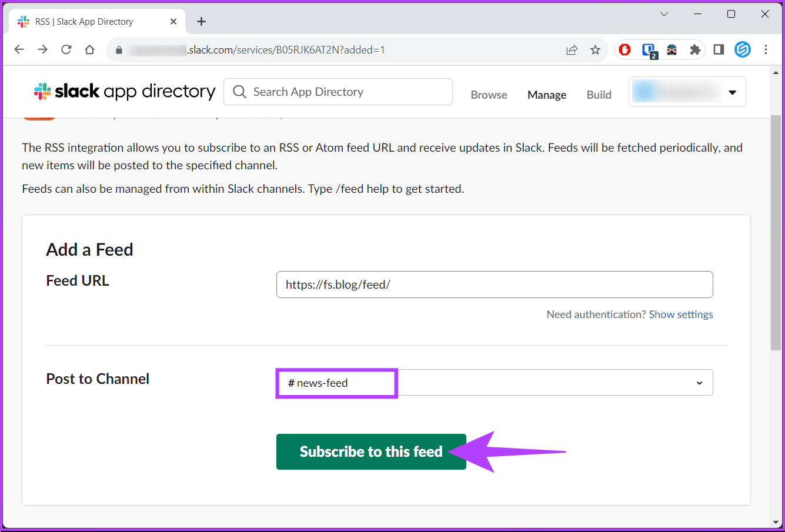The height and width of the screenshot is (532, 785).
Task: Switch to the Manage tab
Action: [546, 94]
